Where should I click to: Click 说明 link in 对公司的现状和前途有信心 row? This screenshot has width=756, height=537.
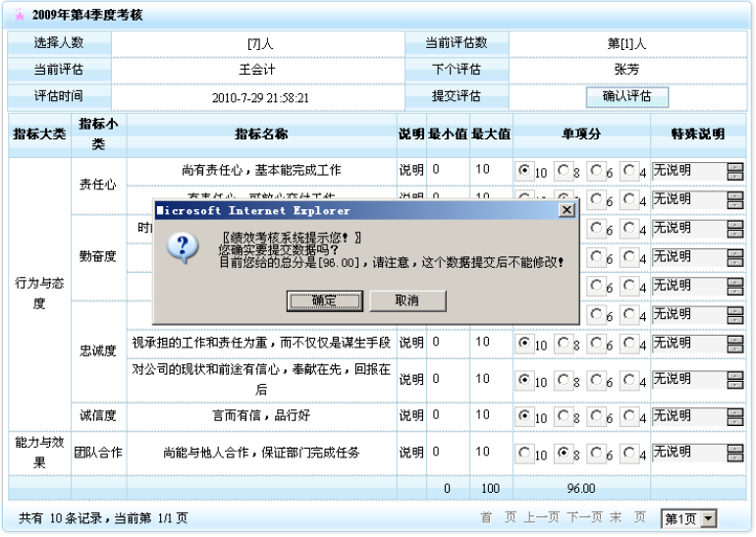click(x=411, y=379)
